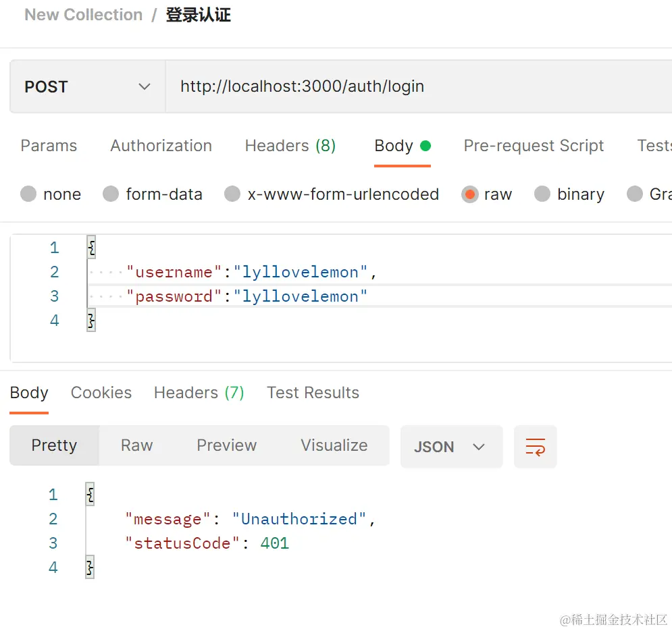Toggle word wrap icon in response
The width and height of the screenshot is (672, 631).
coord(535,447)
